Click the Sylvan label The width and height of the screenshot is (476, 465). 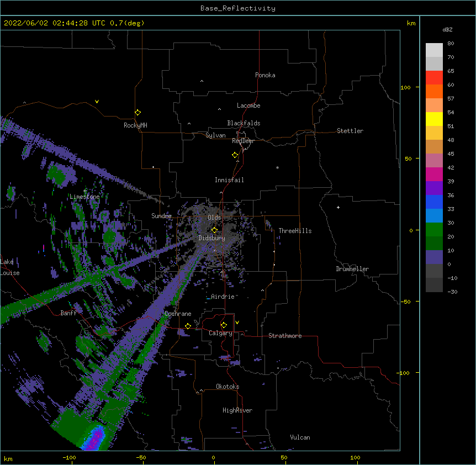point(215,135)
